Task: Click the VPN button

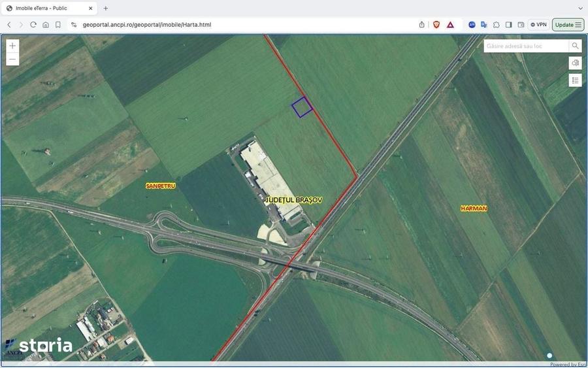Action: tap(538, 25)
